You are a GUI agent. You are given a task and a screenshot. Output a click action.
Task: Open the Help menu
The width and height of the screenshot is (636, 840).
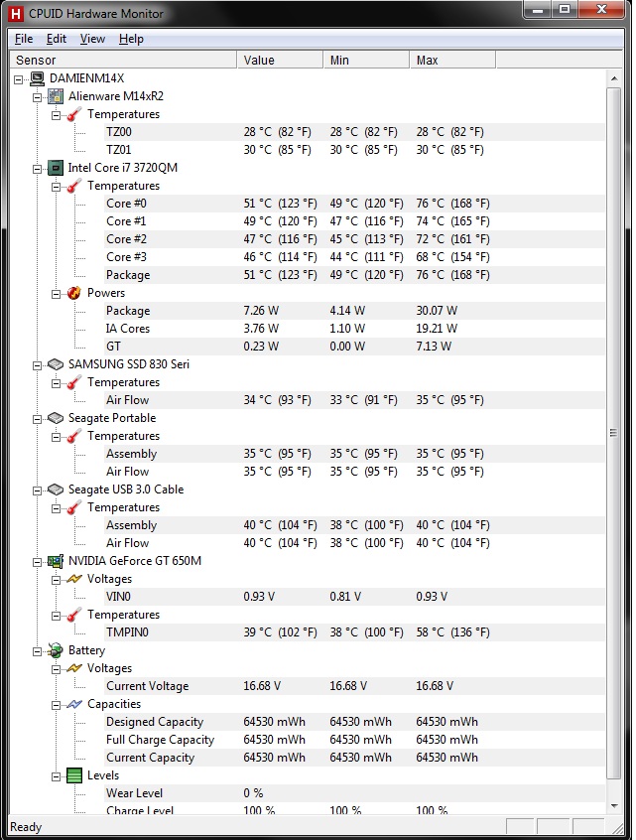pyautogui.click(x=131, y=39)
